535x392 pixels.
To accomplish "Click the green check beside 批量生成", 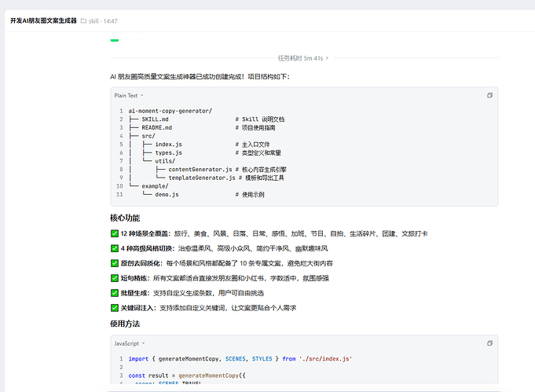I will 115,293.
